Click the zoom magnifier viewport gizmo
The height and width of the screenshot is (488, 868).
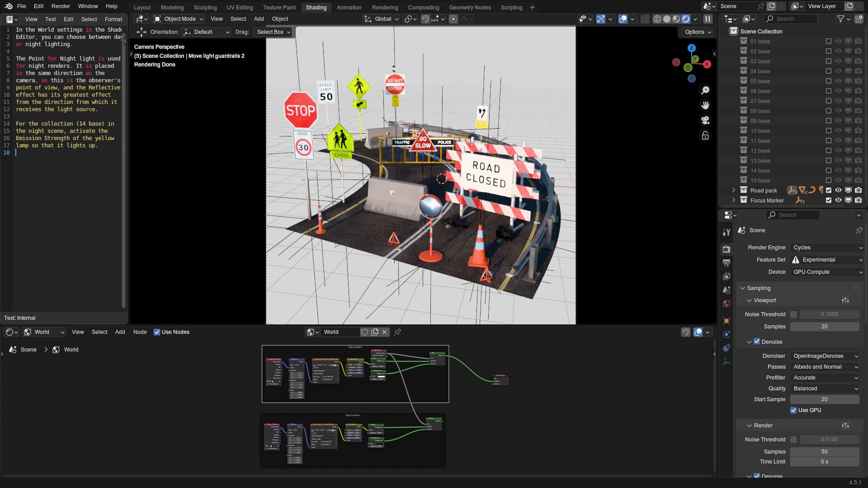[x=705, y=90]
